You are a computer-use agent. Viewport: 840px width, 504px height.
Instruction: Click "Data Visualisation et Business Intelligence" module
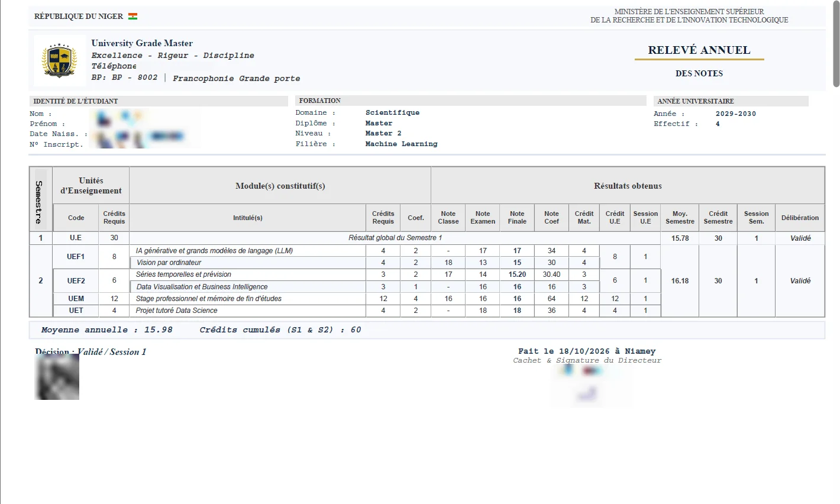[202, 287]
